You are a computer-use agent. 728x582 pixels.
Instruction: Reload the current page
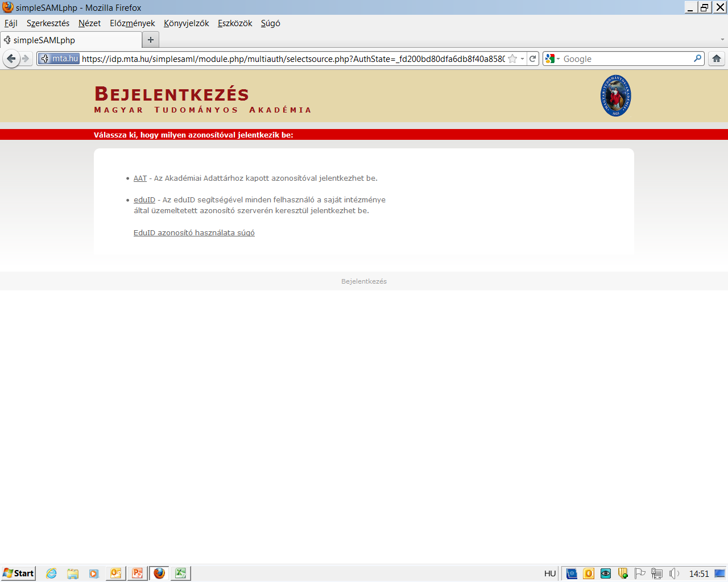pos(533,59)
